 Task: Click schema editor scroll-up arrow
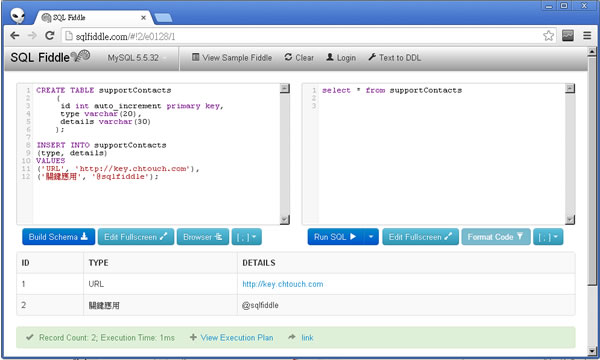coord(285,88)
